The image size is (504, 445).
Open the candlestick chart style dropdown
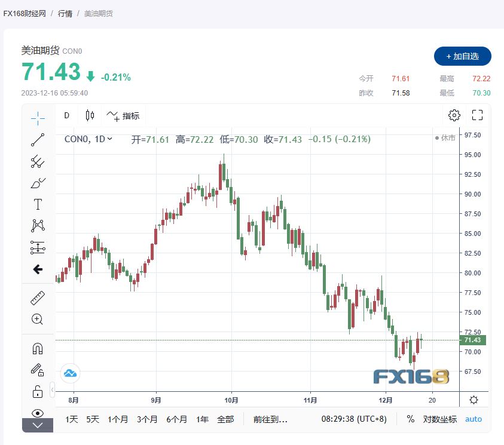tap(90, 115)
